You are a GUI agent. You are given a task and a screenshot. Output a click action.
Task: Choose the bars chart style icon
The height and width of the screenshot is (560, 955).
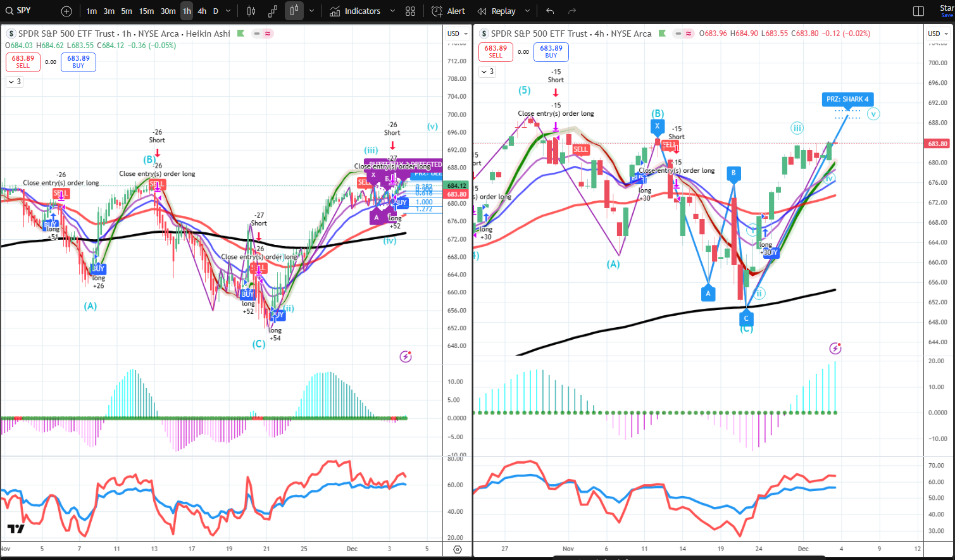tap(251, 11)
